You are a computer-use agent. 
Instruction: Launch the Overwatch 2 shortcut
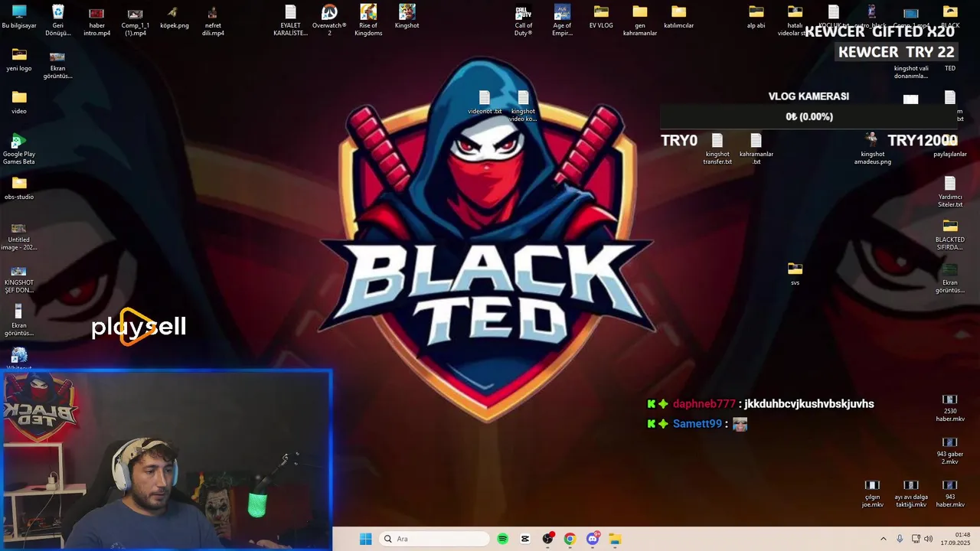point(329,20)
